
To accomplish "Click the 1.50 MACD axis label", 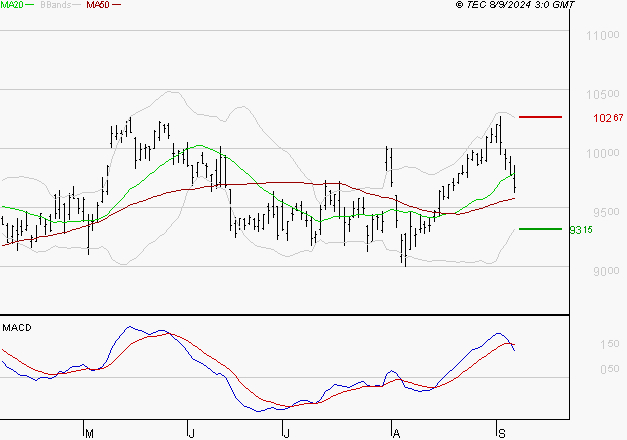I will tap(610, 344).
